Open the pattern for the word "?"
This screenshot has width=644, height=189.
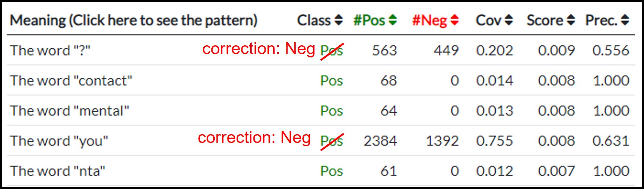click(x=50, y=50)
